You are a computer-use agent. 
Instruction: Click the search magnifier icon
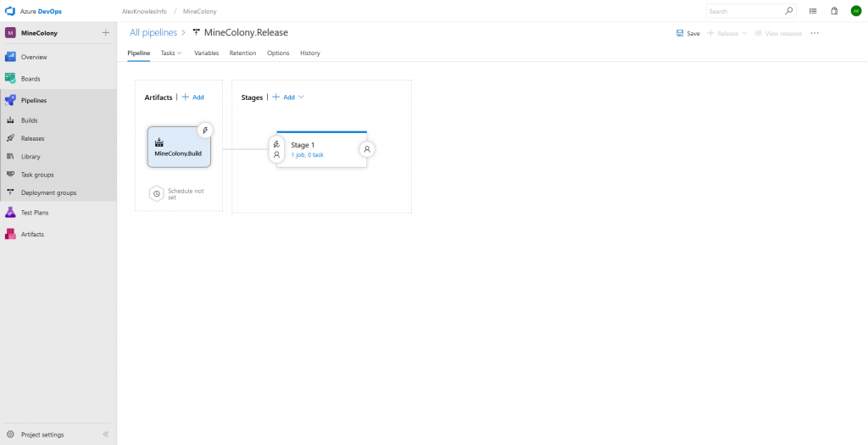[x=789, y=10]
